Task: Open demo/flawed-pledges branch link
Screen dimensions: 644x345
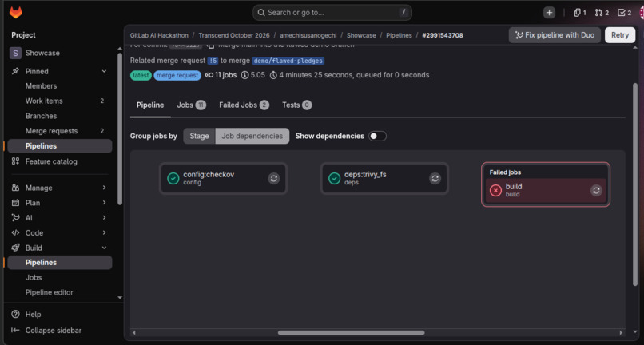Action: click(x=288, y=61)
